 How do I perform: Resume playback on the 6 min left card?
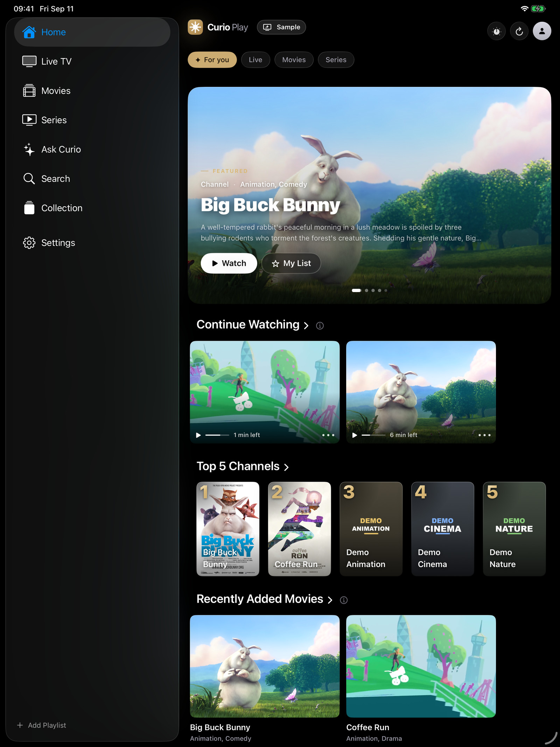point(355,435)
